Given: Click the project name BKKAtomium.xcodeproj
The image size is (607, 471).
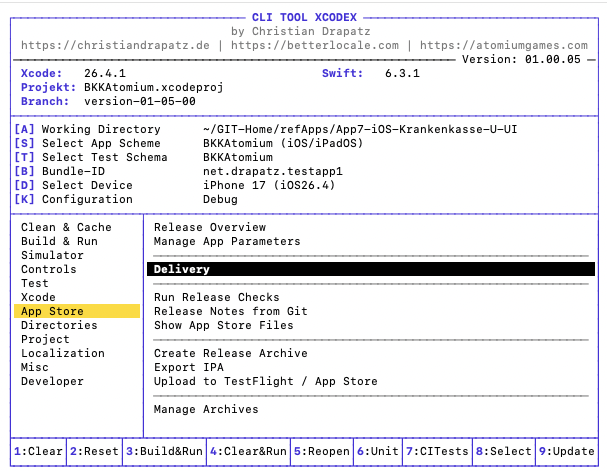Looking at the screenshot, I should [154, 87].
